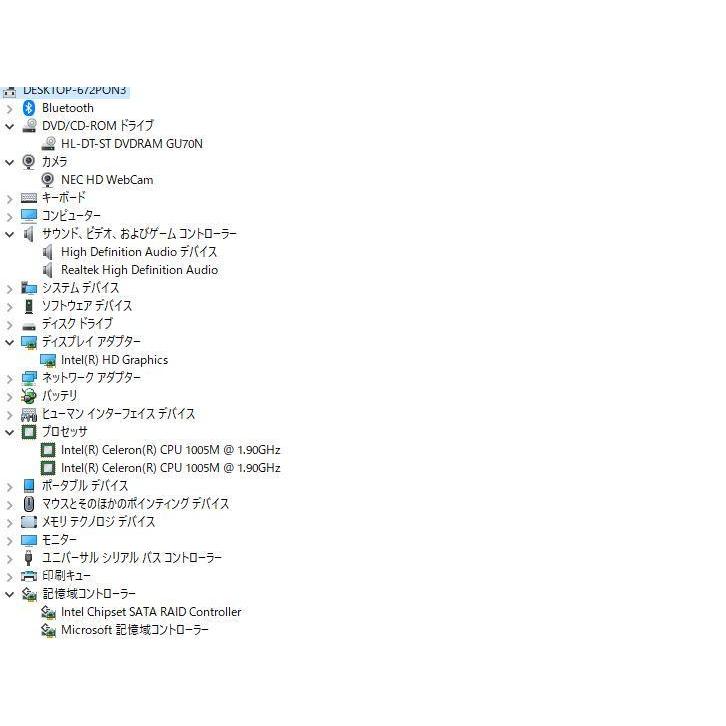Click the モニター category icon
The height and width of the screenshot is (726, 726).
29,540
